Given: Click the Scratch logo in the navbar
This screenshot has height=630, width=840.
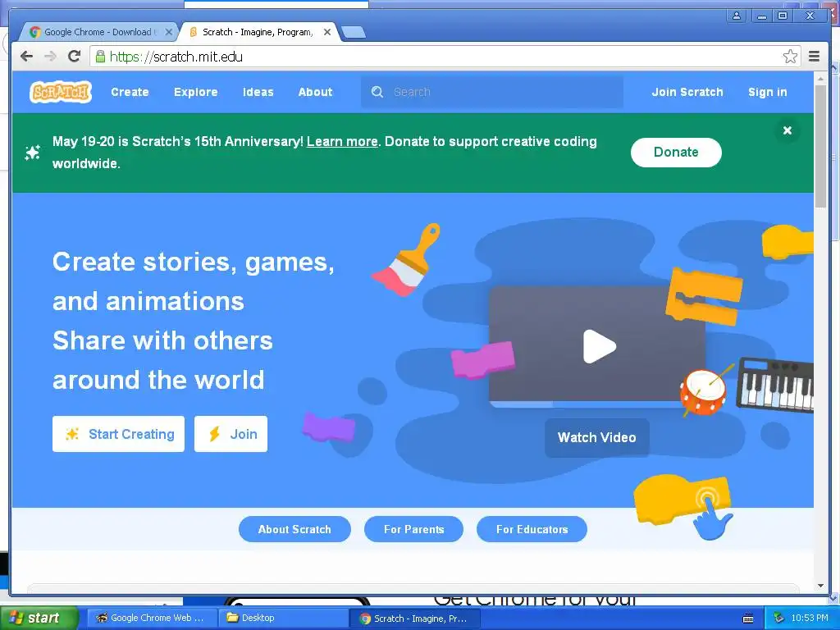Looking at the screenshot, I should tap(61, 92).
